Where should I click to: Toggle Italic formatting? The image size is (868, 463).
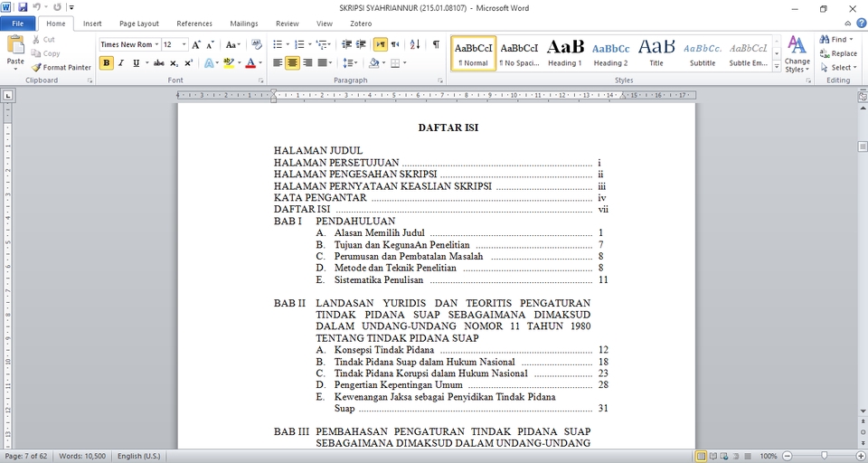coord(121,63)
